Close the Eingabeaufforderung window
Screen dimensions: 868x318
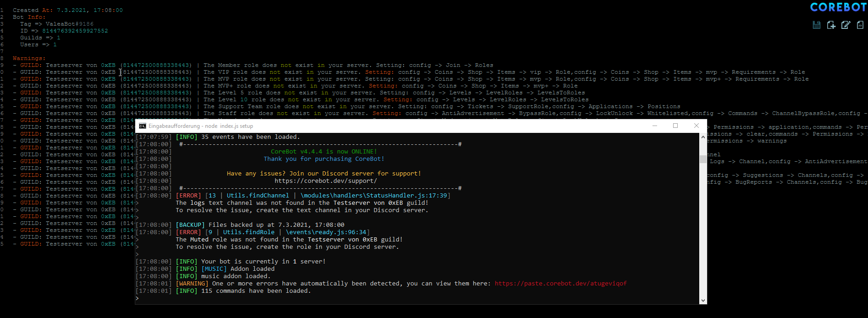[x=697, y=126]
